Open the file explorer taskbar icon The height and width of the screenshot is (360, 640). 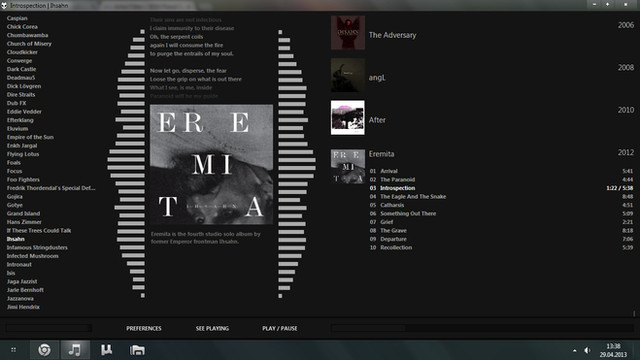tap(137, 350)
